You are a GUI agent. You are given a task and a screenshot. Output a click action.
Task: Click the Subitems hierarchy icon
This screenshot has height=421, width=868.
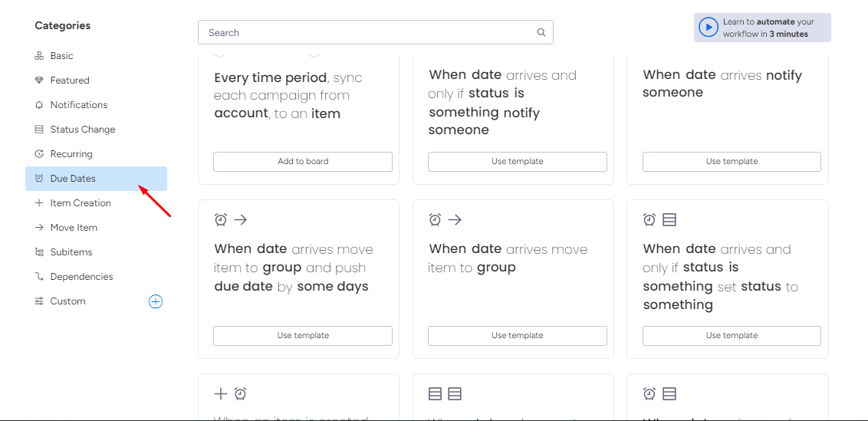pos(39,252)
